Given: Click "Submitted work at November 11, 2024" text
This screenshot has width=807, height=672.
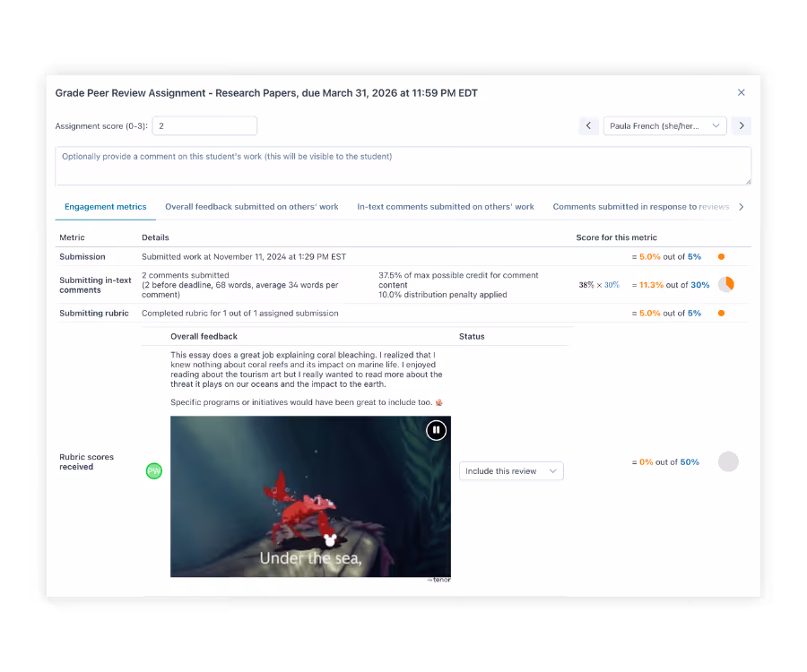Looking at the screenshot, I should [244, 256].
